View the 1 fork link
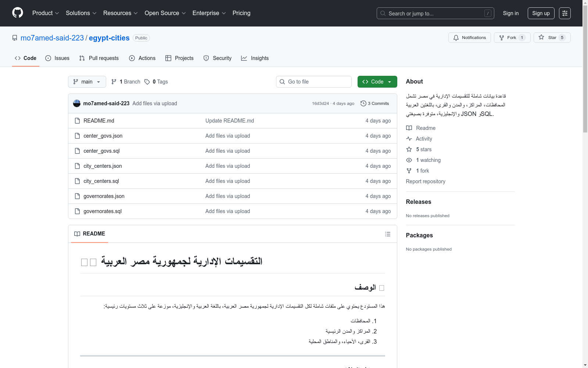This screenshot has height=368, width=588. point(417,171)
